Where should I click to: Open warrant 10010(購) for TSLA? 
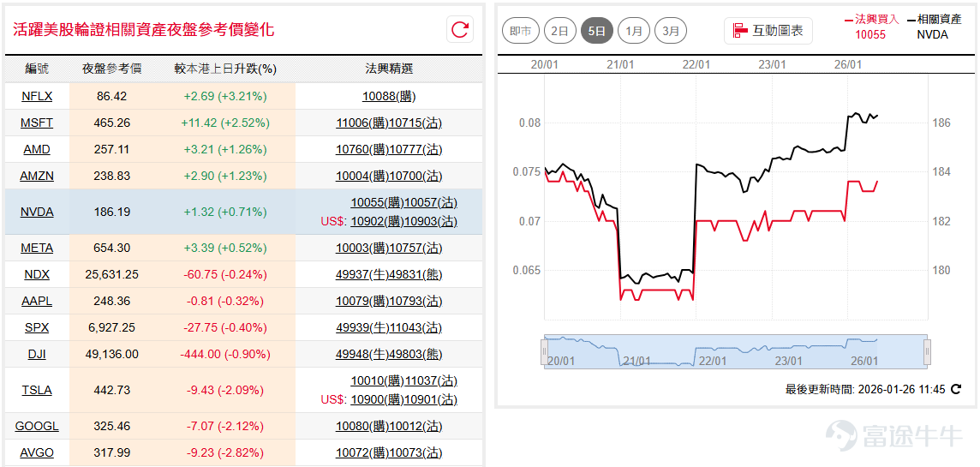378,380
